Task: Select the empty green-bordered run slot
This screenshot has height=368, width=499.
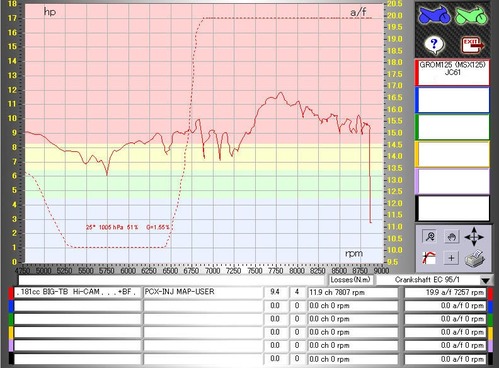Action: [452, 127]
